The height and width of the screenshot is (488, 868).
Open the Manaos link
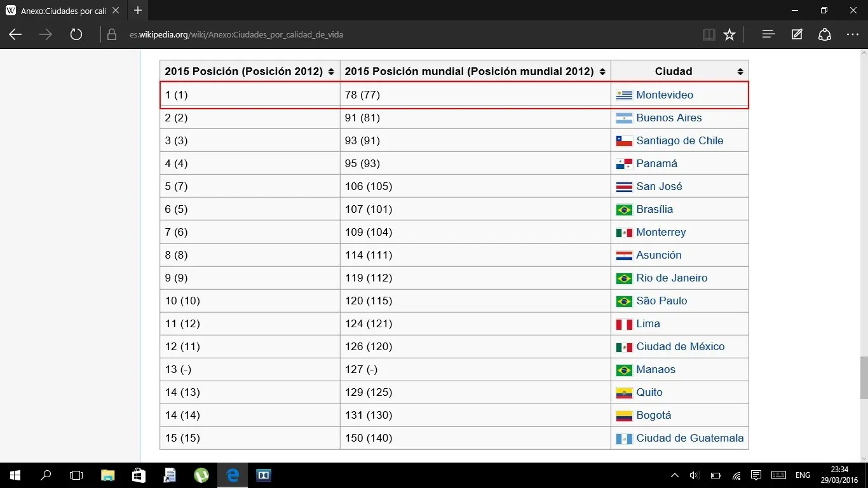[x=656, y=369]
